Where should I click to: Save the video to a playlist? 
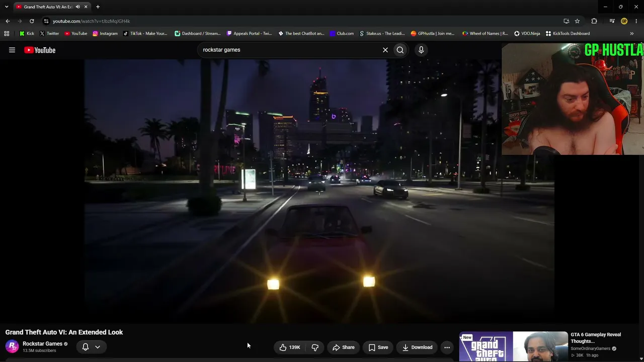pos(378,347)
